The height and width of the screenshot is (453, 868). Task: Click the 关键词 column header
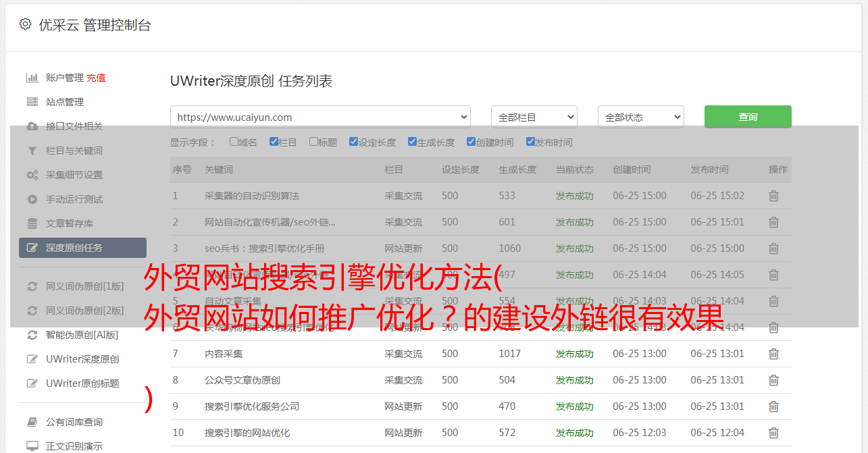[x=219, y=169]
